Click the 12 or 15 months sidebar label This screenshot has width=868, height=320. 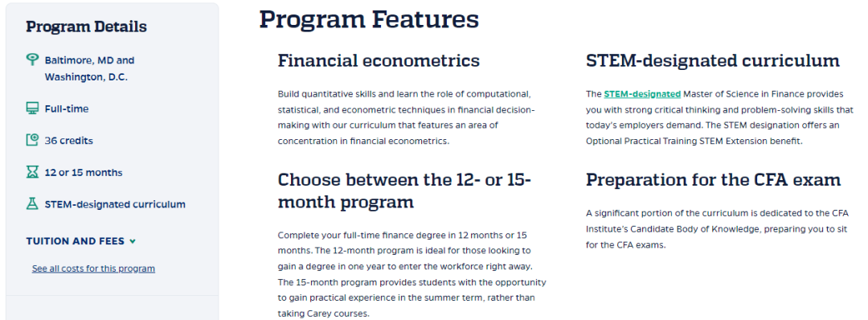click(x=84, y=173)
